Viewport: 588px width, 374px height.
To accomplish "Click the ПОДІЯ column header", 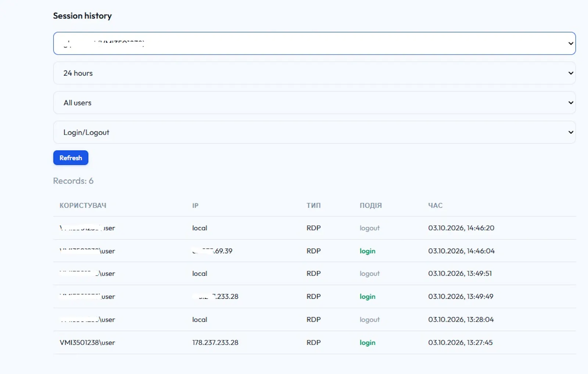I will [x=370, y=206].
